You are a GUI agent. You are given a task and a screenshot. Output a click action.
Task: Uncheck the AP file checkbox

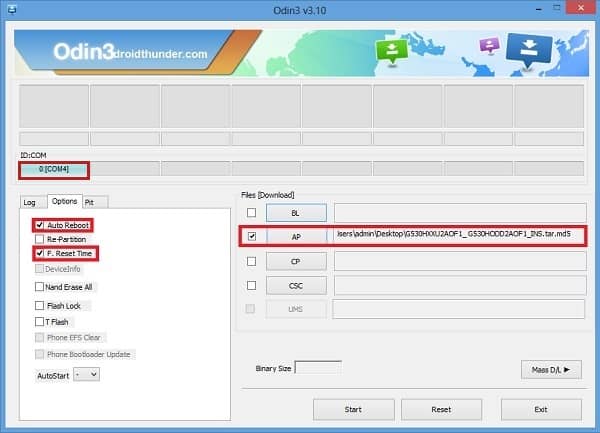click(252, 236)
